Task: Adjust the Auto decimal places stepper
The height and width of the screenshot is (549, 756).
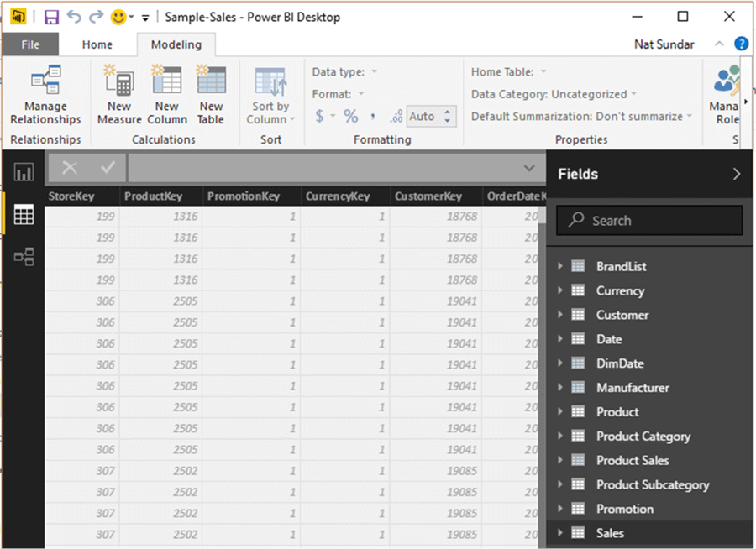Action: [x=448, y=116]
